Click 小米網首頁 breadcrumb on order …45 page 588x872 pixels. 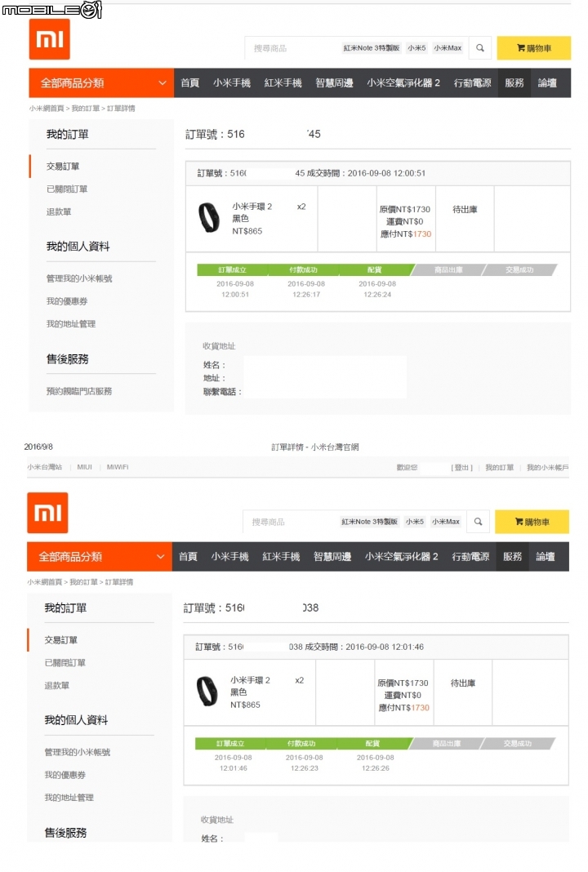(x=47, y=109)
